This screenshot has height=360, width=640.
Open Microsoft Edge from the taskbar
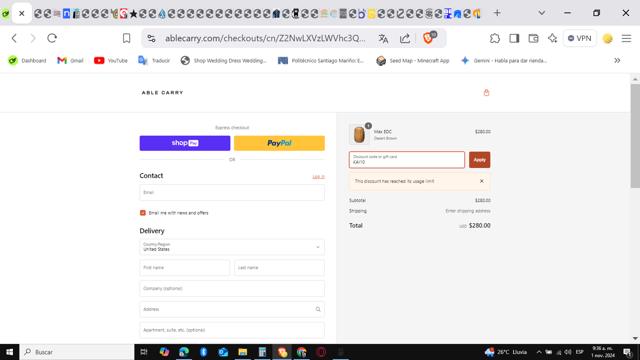pos(184,352)
